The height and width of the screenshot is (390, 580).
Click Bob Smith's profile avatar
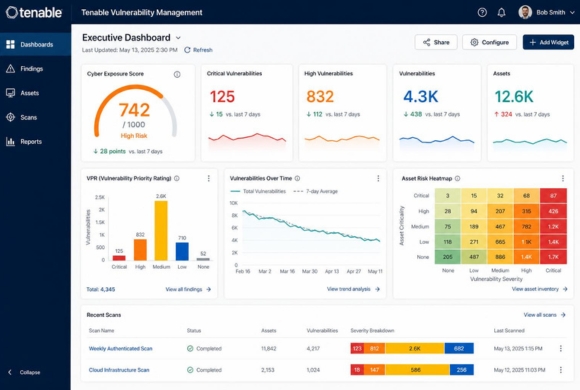pyautogui.click(x=525, y=12)
